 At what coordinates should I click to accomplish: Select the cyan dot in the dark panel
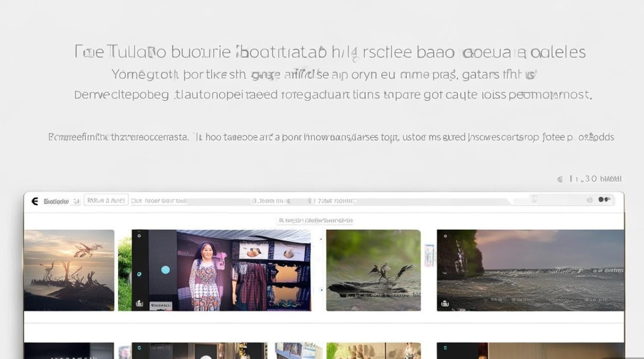coord(165,269)
